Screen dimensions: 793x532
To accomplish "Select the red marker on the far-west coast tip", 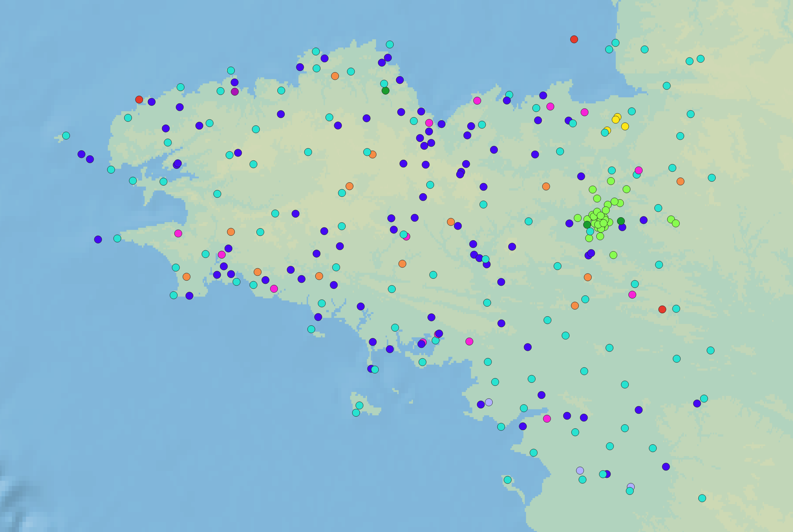I will pos(139,99).
